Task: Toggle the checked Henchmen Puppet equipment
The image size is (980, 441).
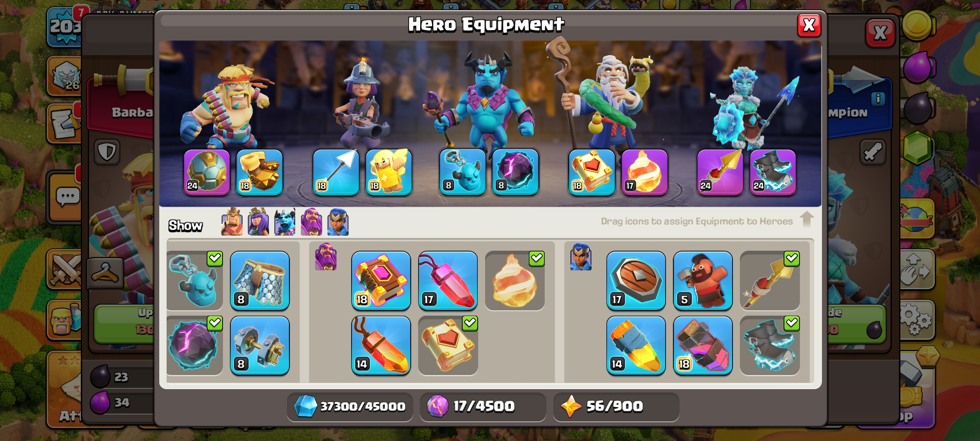Action: tap(195, 281)
